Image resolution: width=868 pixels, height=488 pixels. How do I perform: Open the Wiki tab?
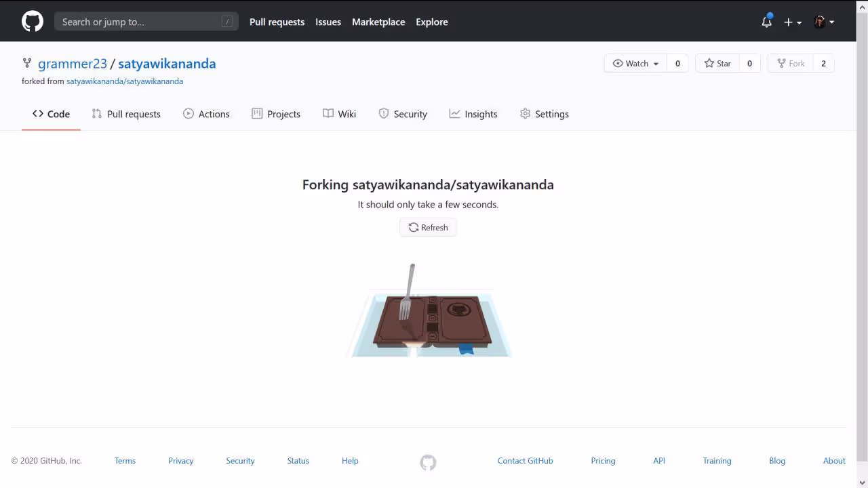pyautogui.click(x=339, y=114)
